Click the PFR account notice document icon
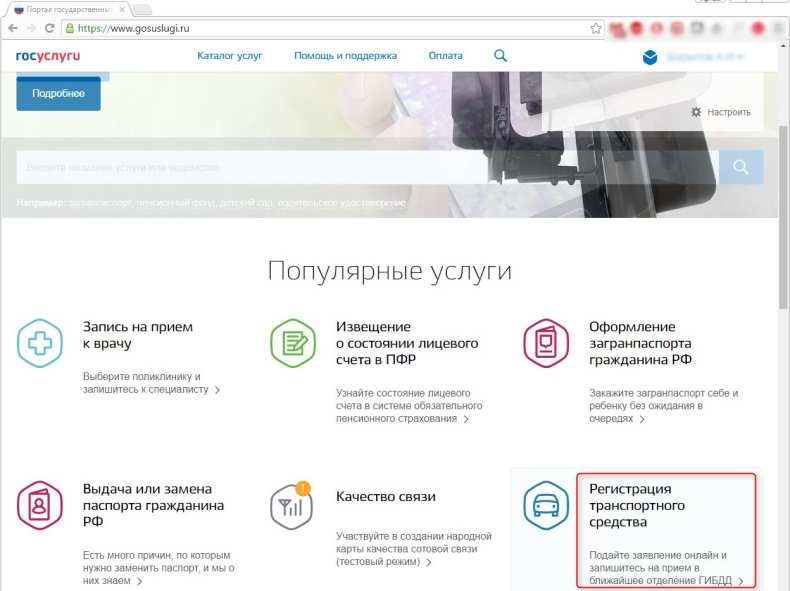 click(293, 344)
